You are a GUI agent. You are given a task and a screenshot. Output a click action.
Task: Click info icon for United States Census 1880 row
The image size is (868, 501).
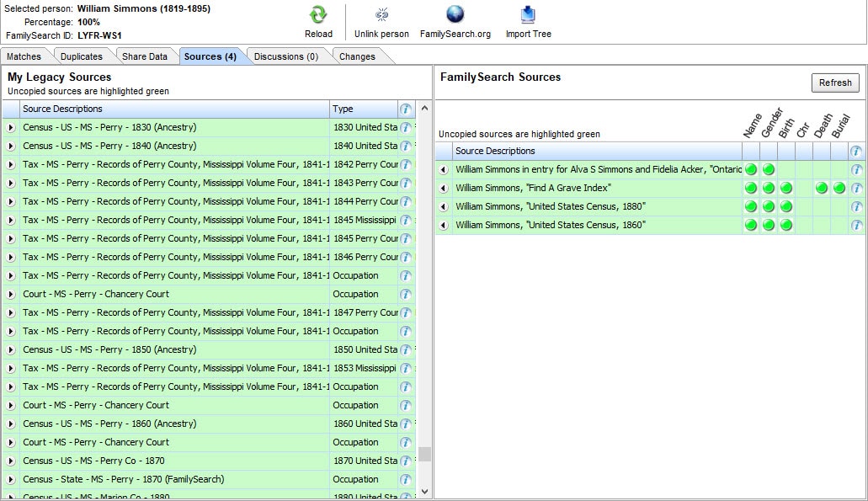coord(856,206)
